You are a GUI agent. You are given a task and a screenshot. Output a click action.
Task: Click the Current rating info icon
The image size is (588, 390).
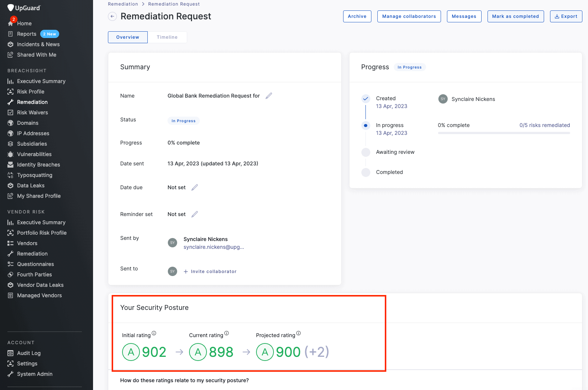click(x=227, y=333)
